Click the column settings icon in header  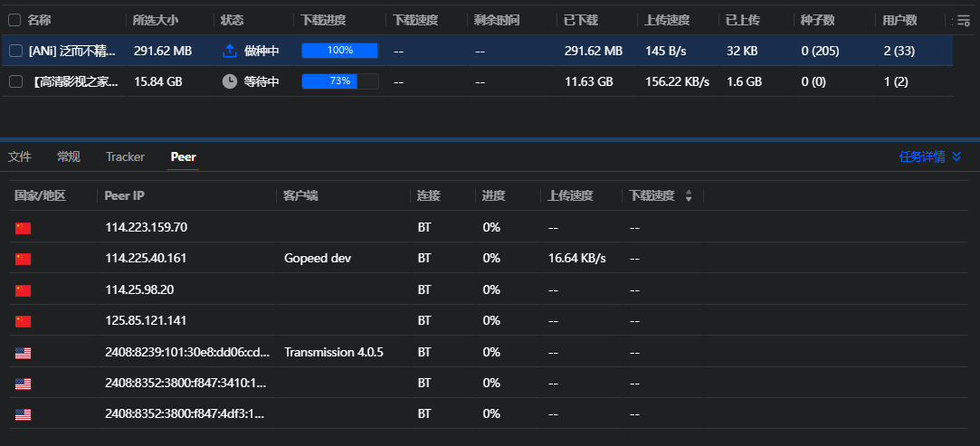coord(964,21)
